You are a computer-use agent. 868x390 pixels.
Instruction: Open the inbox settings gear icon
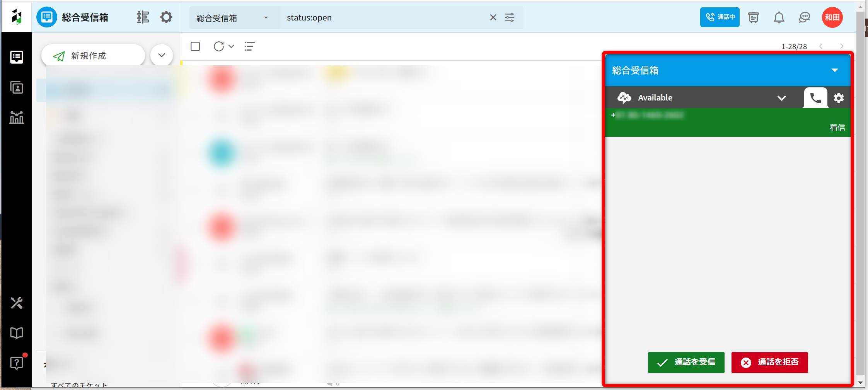pyautogui.click(x=166, y=17)
